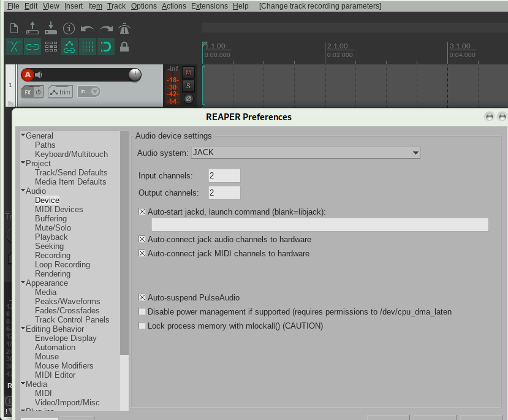Open the Track menu
This screenshot has width=508, height=420.
coord(116,6)
